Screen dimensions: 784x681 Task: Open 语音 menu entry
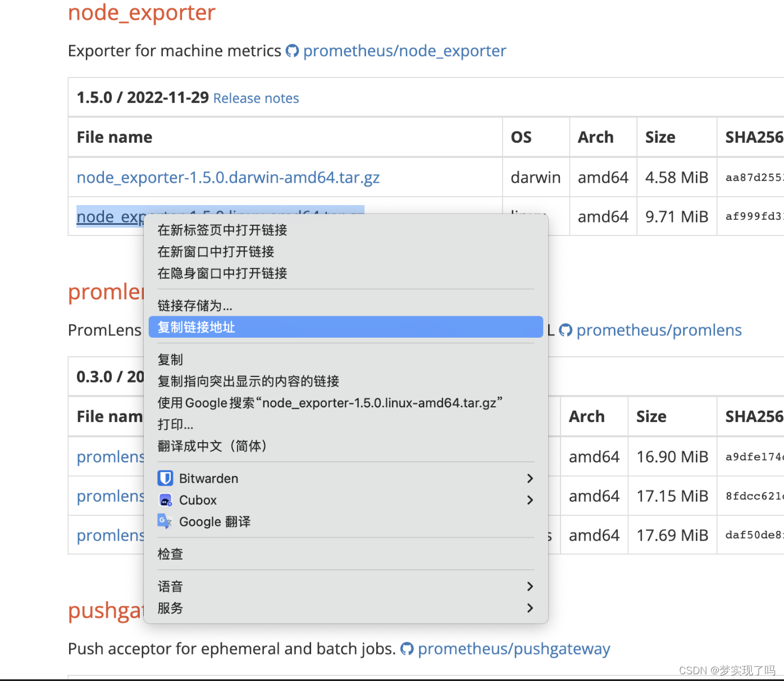coord(345,587)
